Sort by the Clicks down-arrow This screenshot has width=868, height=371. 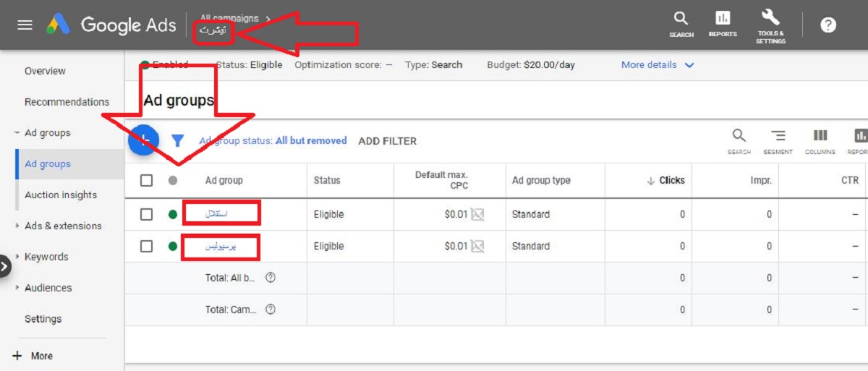pyautogui.click(x=650, y=181)
